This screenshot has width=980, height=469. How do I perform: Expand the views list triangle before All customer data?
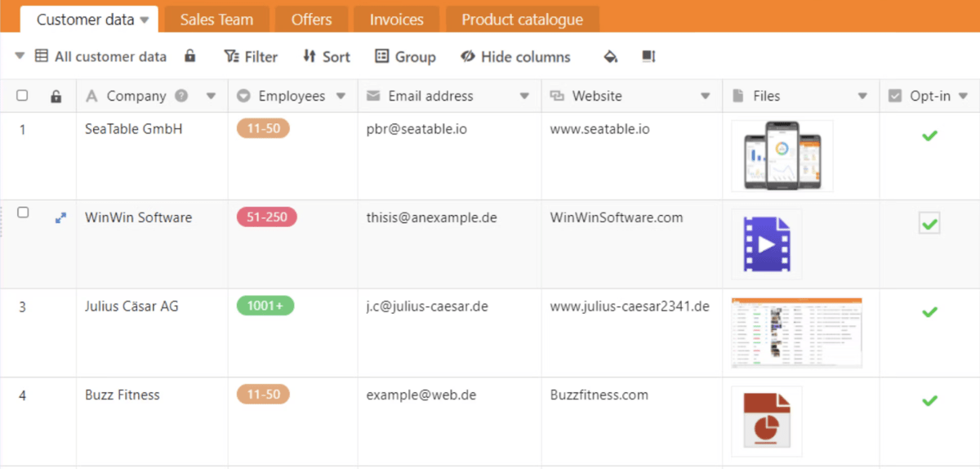[20, 56]
